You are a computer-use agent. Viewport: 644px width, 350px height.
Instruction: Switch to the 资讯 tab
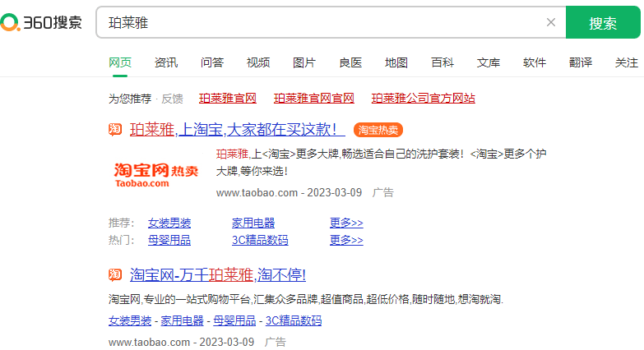tap(166, 62)
